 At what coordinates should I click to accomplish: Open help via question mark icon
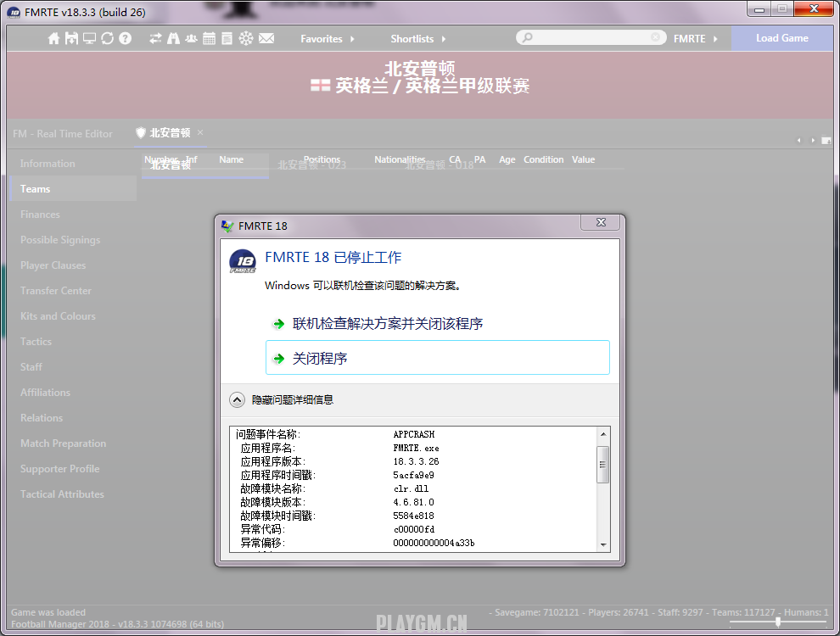tap(125, 38)
